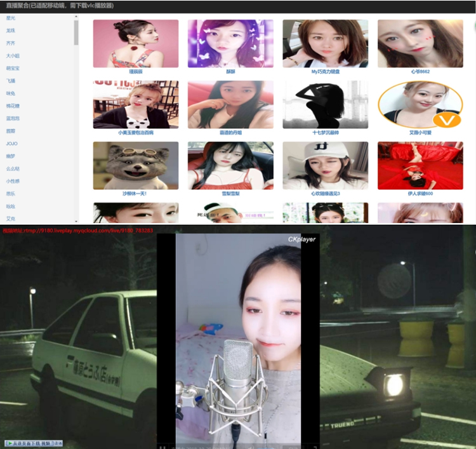Open 小性感 from the sidebar list
The image size is (476, 449).
13,181
